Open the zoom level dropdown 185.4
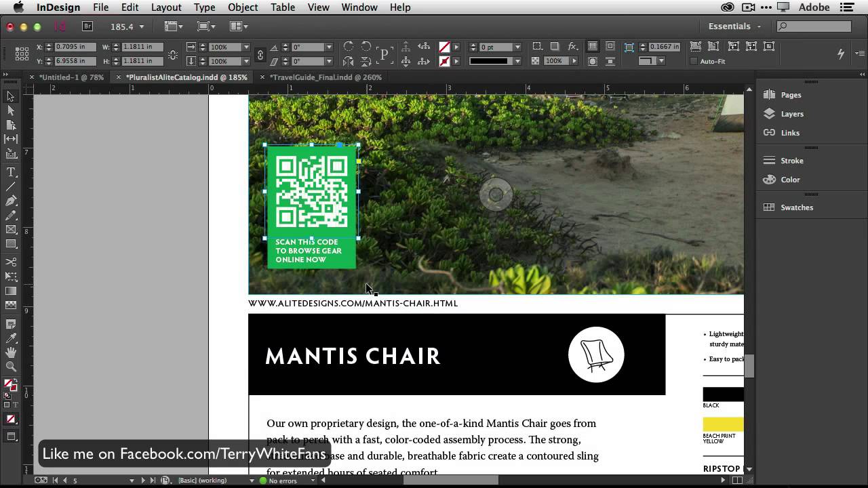868x488 pixels. click(142, 26)
